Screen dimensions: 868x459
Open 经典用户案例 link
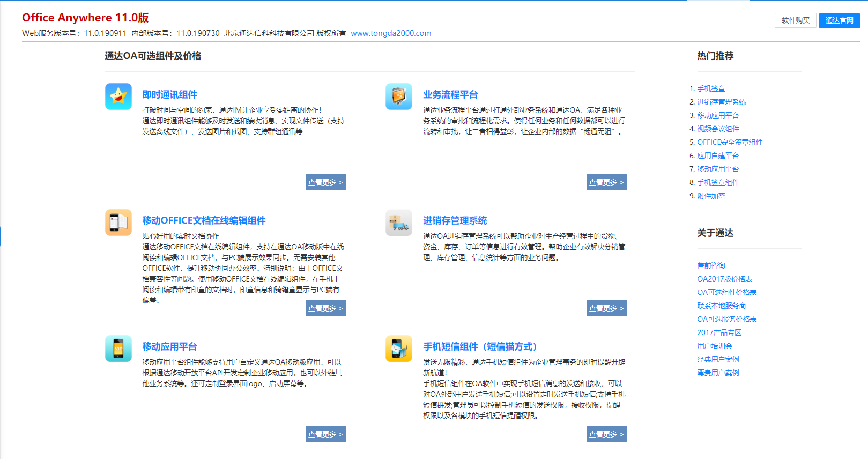(718, 359)
